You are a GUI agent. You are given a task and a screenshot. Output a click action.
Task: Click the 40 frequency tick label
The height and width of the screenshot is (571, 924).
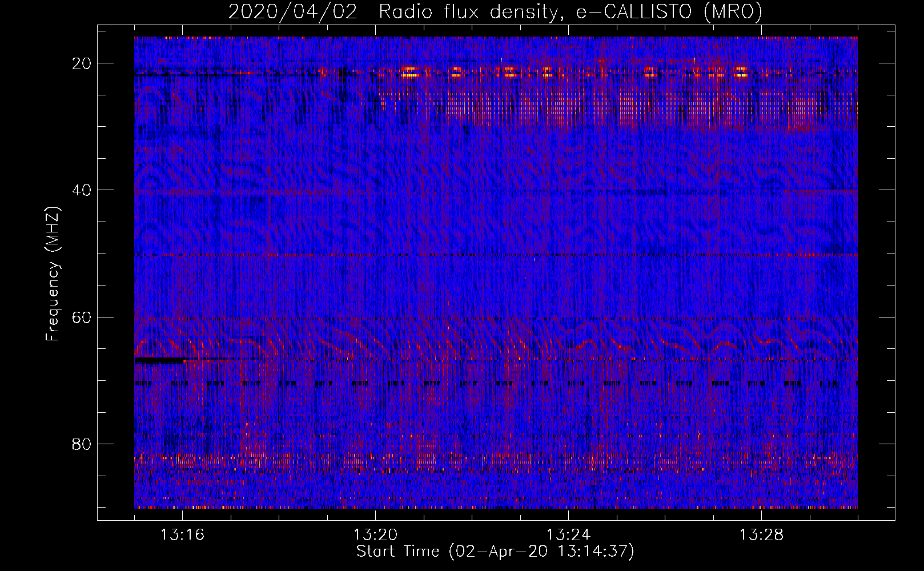point(82,190)
